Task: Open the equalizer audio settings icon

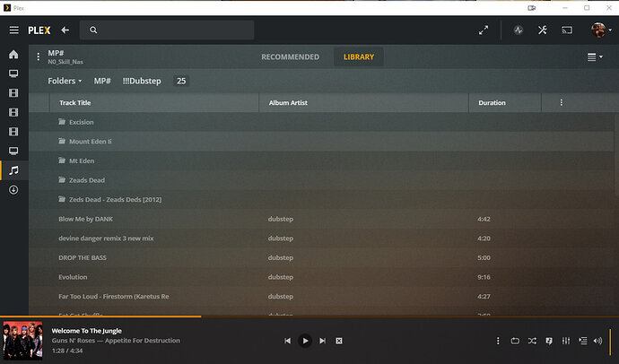Action: [566, 341]
